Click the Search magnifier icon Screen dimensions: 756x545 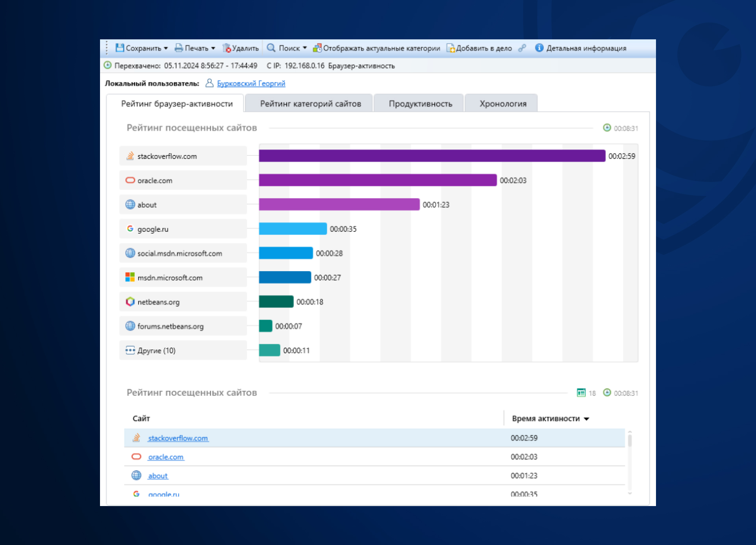[271, 48]
